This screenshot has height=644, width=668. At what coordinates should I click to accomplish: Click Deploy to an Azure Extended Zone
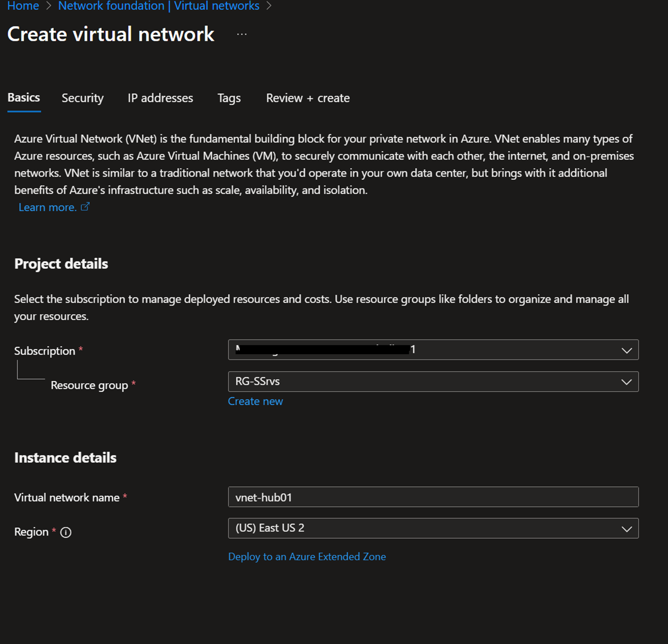click(x=307, y=557)
